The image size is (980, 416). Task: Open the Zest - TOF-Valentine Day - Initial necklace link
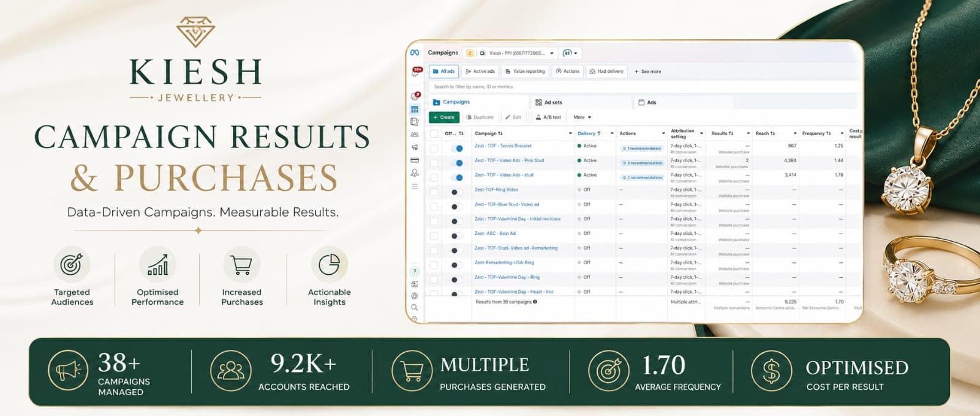coord(518,219)
